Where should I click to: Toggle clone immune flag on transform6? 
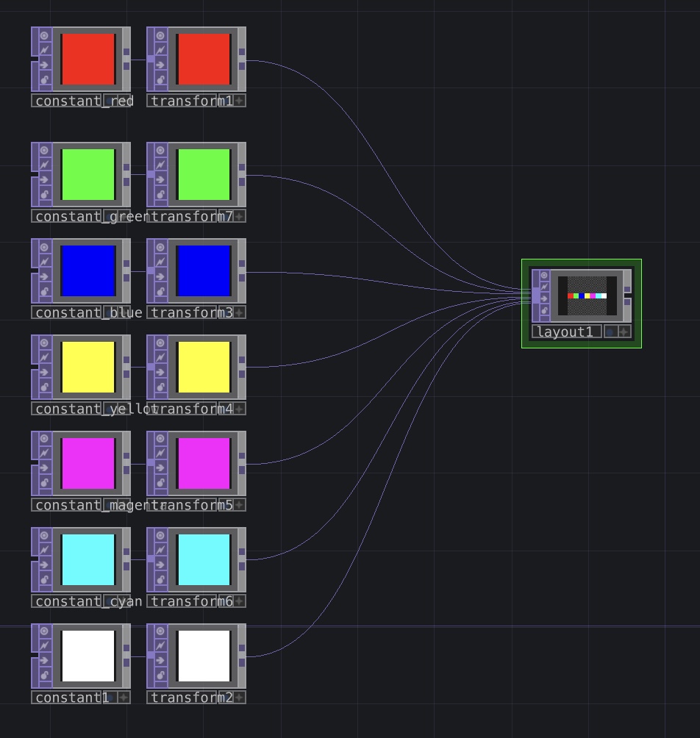160,549
